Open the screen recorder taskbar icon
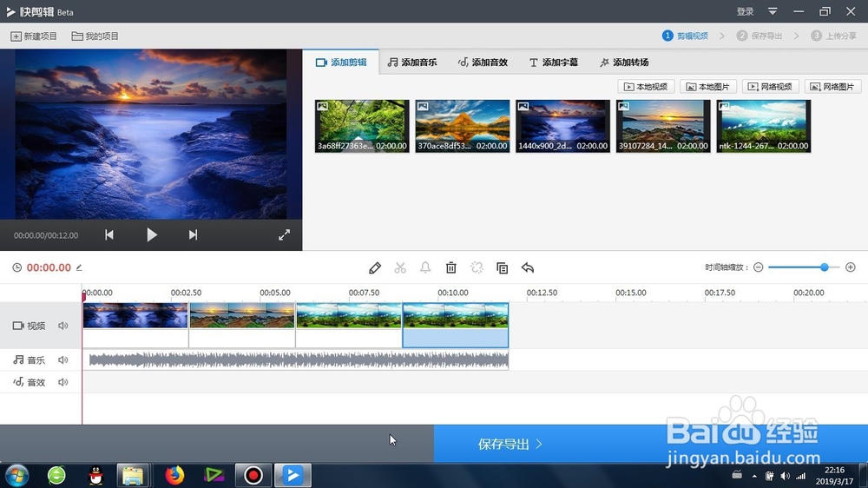 (253, 475)
